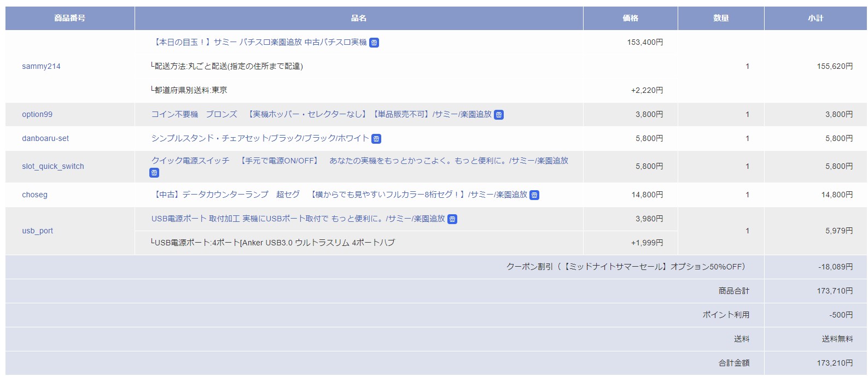The image size is (868, 376).
Task: Open the クイック電源スイッチ product link
Action: pyautogui.click(x=359, y=161)
